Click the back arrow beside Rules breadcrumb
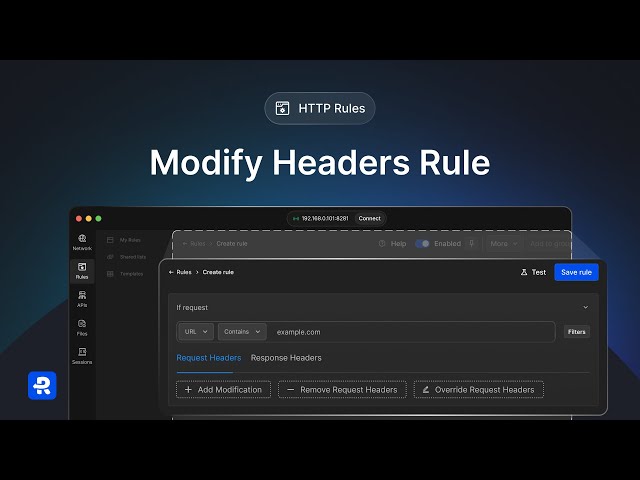Viewport: 640px width, 480px height. 171,272
